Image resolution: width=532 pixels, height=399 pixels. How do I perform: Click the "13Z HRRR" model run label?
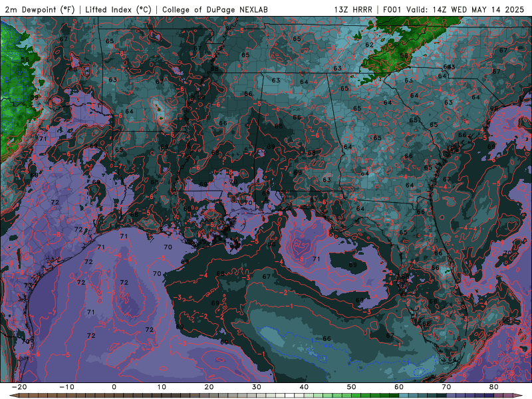353,9
